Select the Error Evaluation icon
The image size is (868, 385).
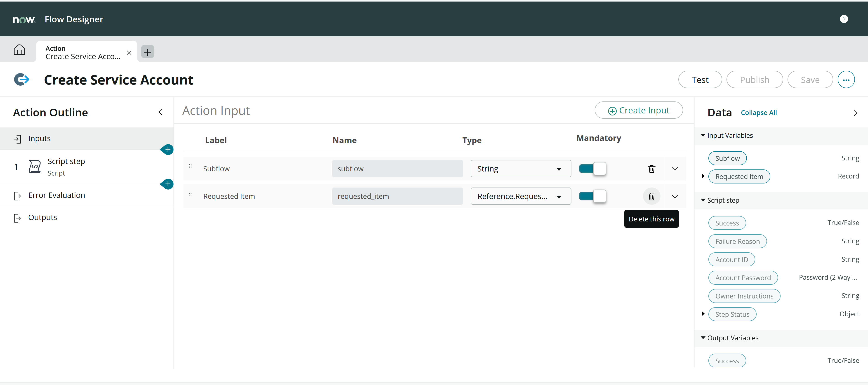coord(18,195)
